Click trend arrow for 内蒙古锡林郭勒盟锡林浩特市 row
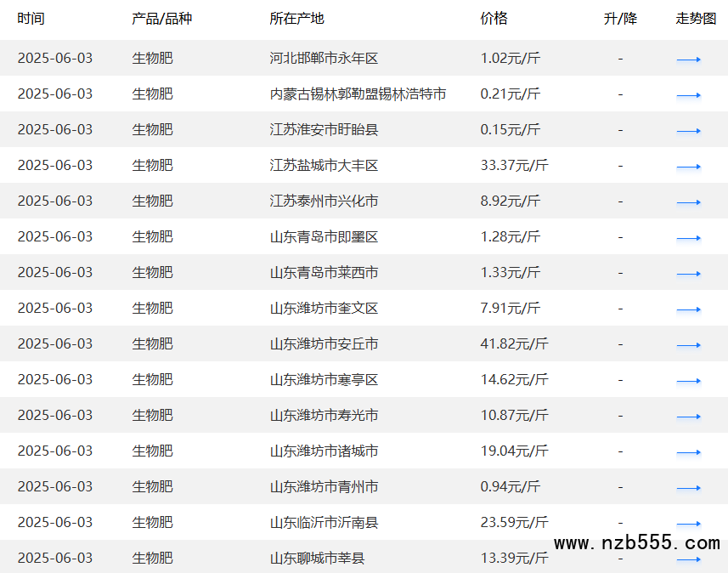728x573 pixels. click(688, 95)
